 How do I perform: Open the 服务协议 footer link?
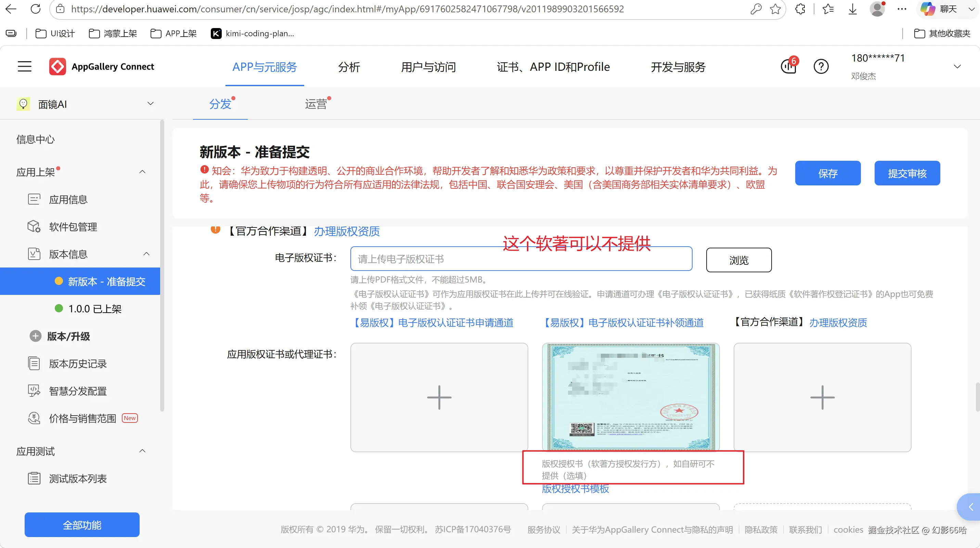click(x=544, y=530)
